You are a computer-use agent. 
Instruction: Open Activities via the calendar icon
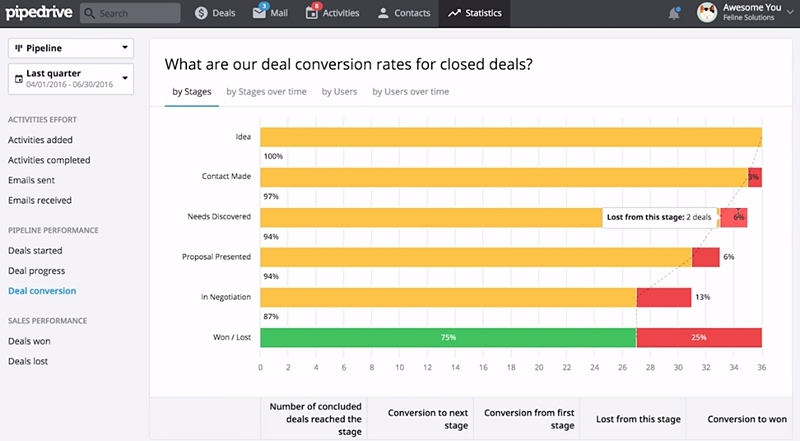pos(315,14)
